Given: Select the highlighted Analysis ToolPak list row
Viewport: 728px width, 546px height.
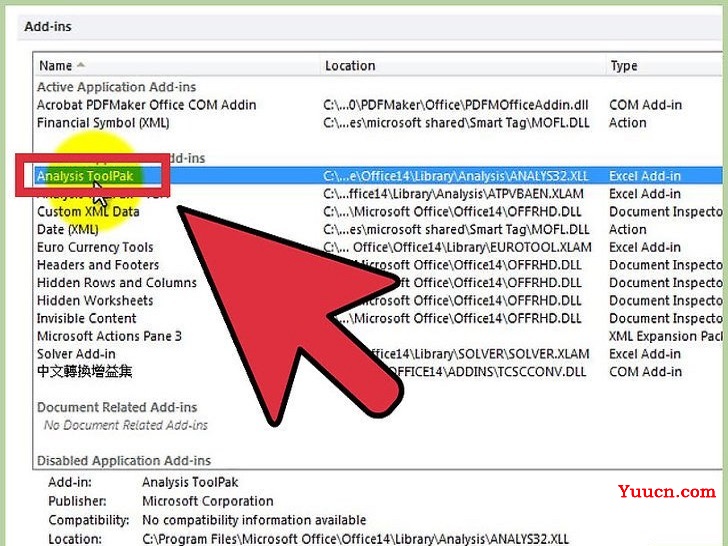Looking at the screenshot, I should pyautogui.click(x=379, y=176).
